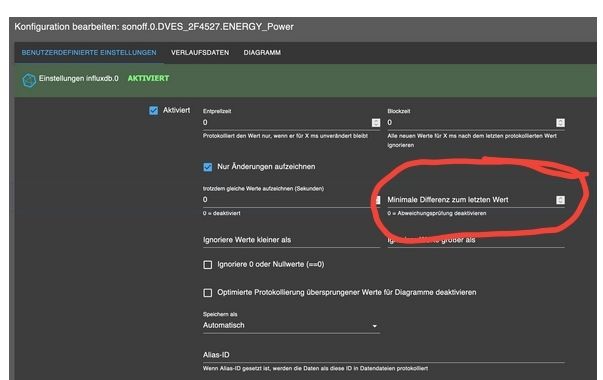Switch to the Diagramm tab
The image size is (603, 380).
pos(262,53)
